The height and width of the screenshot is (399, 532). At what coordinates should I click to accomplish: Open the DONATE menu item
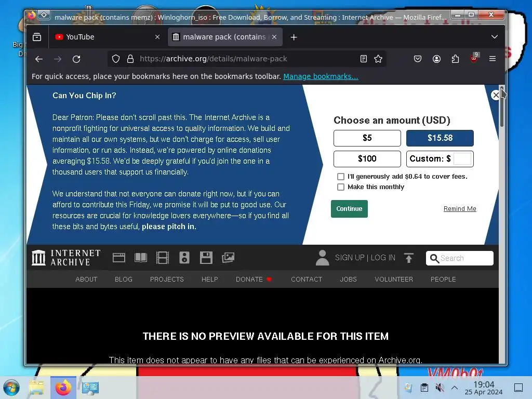point(254,279)
